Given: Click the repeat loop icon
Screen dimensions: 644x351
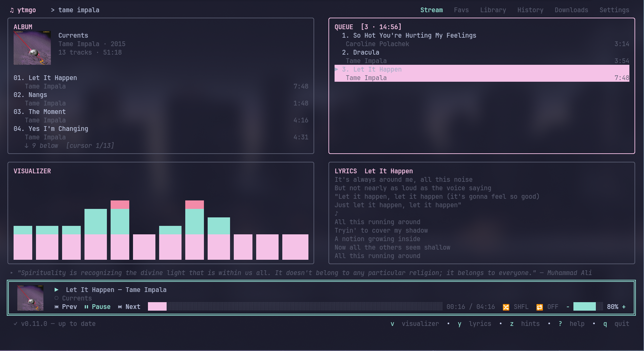Looking at the screenshot, I should pos(539,307).
